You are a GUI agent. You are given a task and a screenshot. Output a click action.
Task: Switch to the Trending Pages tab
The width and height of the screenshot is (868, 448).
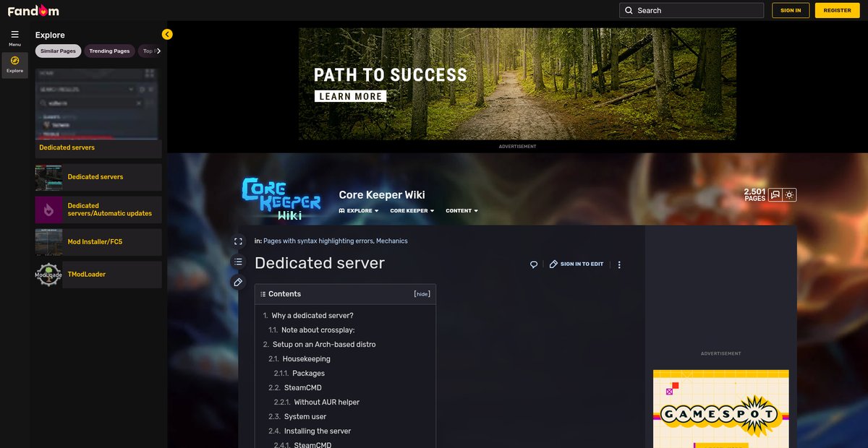coord(110,51)
